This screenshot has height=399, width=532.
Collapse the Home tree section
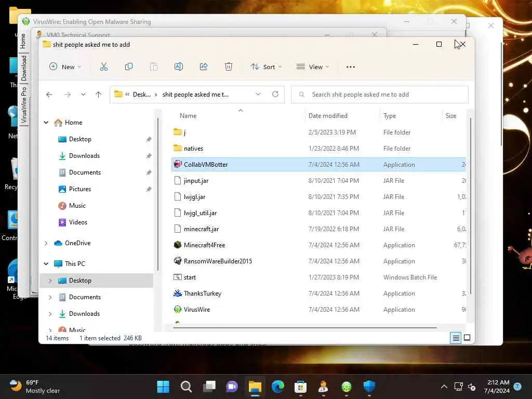[x=46, y=123]
